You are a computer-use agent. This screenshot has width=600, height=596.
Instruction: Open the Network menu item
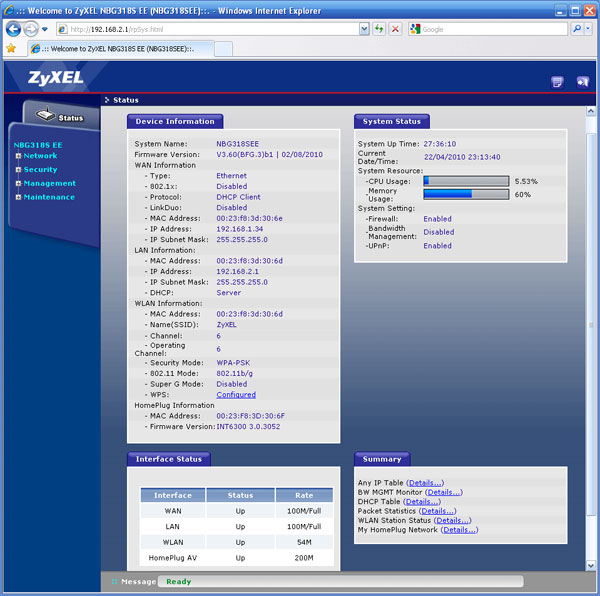coord(41,156)
